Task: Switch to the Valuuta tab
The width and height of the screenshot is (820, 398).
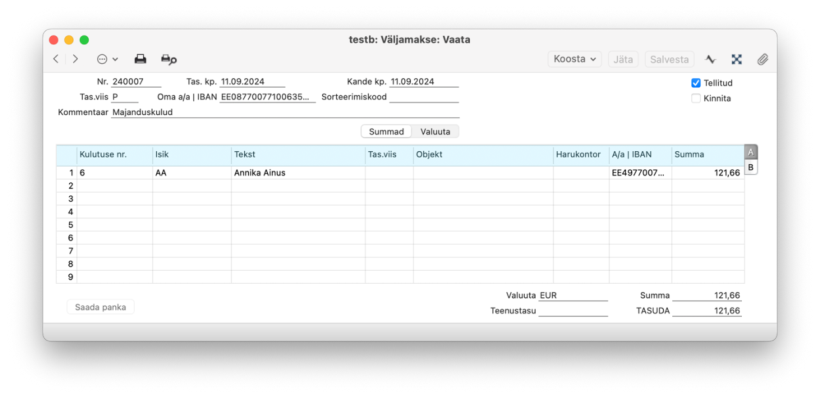Action: [x=435, y=132]
